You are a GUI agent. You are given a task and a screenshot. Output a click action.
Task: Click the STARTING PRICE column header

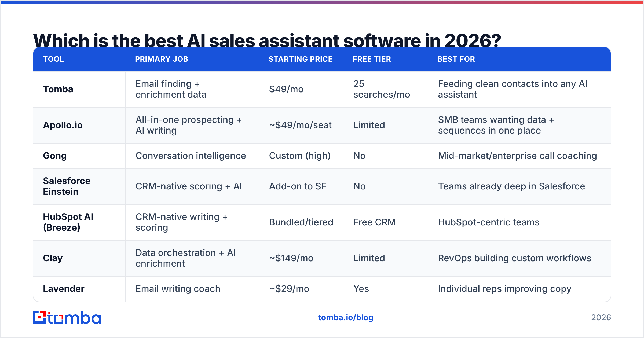tap(301, 59)
